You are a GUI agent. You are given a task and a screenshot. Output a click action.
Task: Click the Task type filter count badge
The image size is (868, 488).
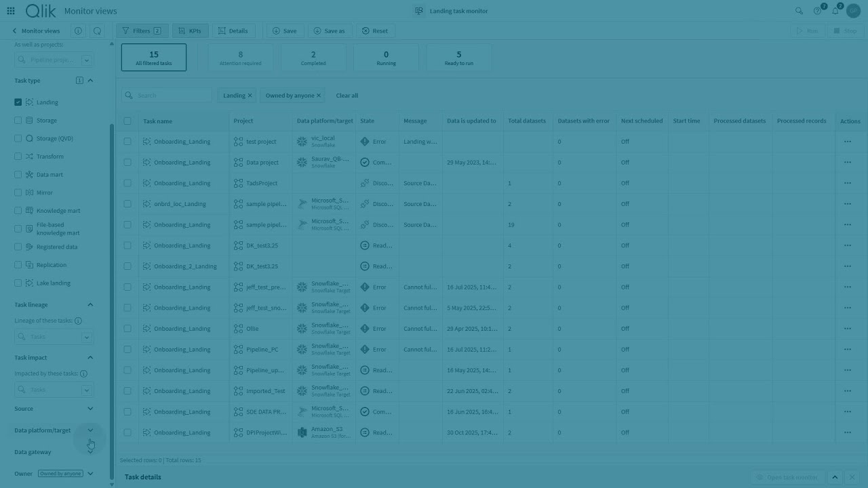click(x=79, y=81)
